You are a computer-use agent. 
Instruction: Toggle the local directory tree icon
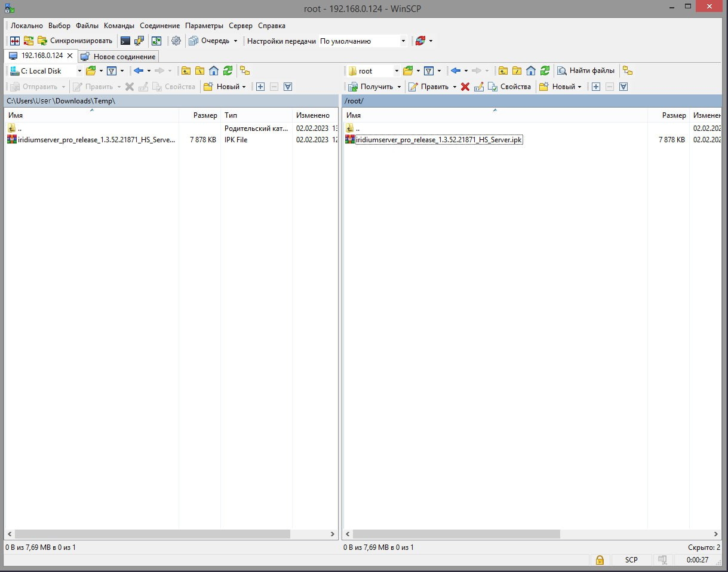tap(245, 71)
